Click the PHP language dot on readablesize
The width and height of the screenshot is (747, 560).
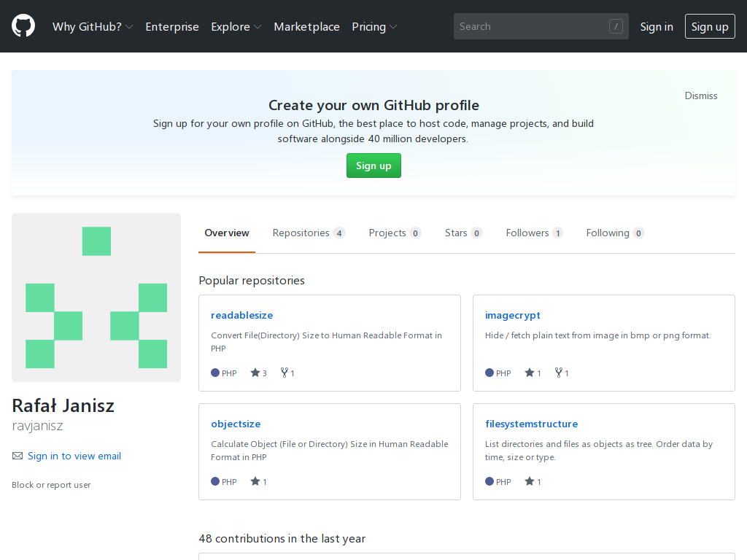pyautogui.click(x=215, y=373)
